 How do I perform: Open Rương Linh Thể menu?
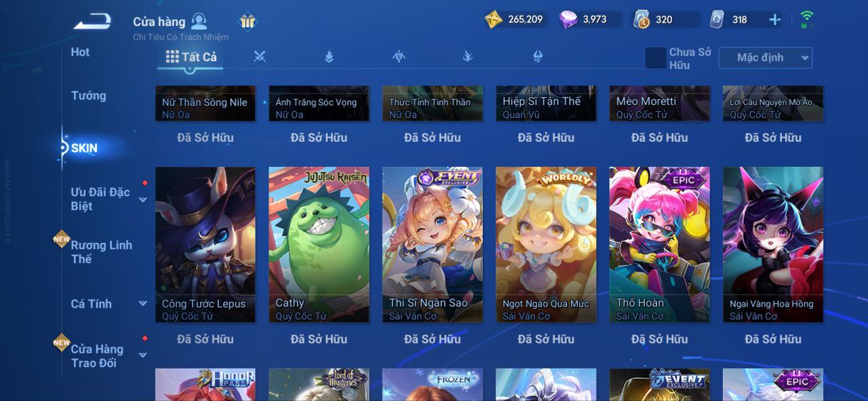[102, 252]
